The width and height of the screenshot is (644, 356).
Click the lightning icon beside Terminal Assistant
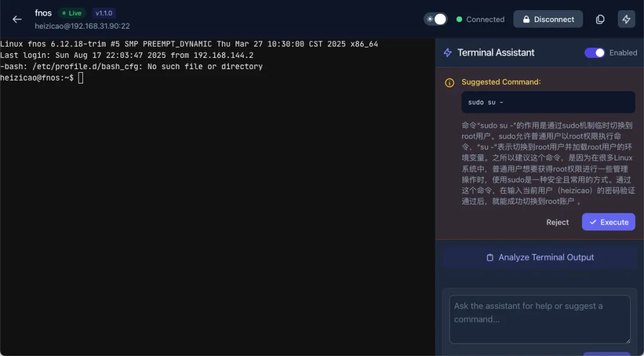[448, 52]
